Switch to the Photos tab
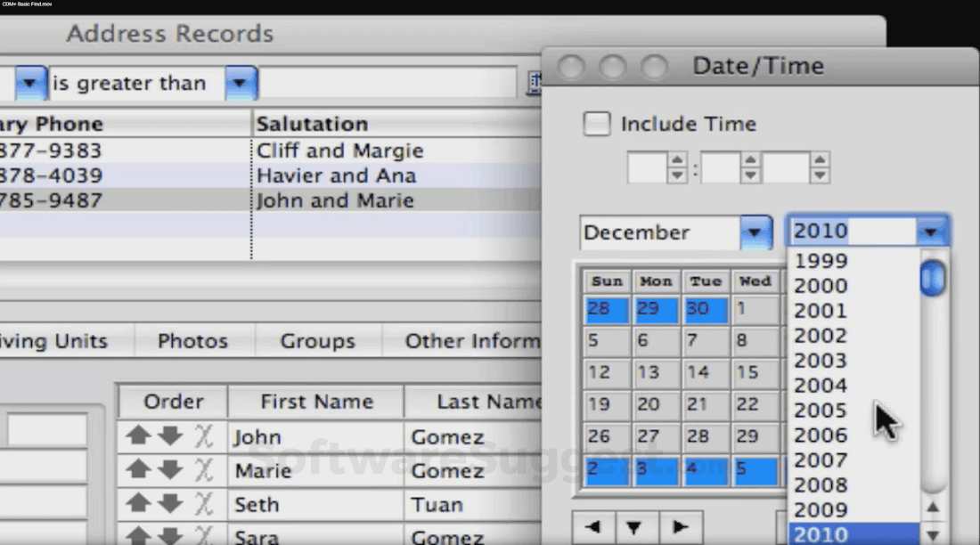 pyautogui.click(x=192, y=340)
